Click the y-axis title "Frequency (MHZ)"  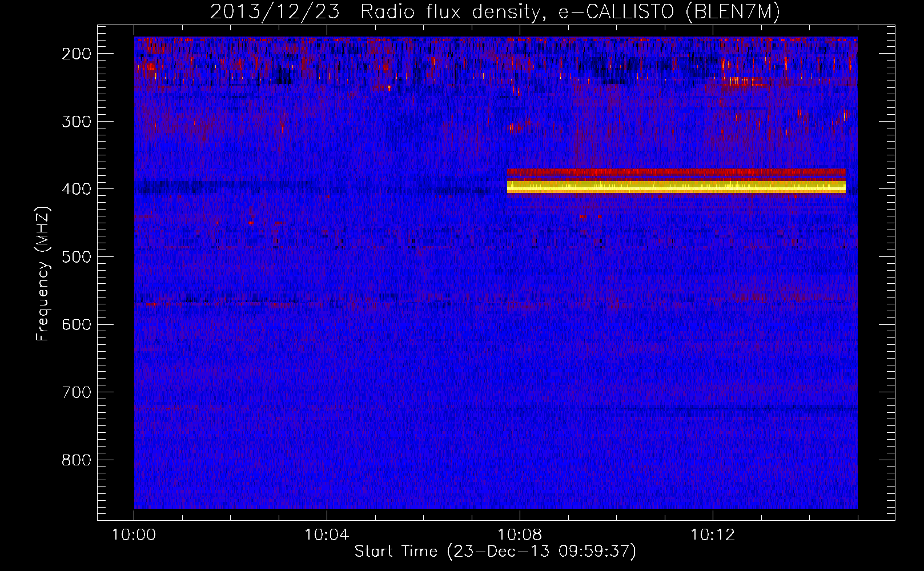(x=43, y=274)
